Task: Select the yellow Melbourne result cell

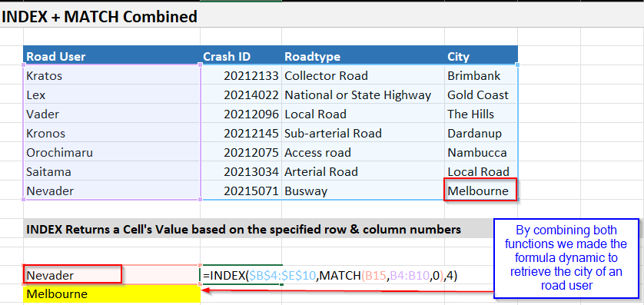Action: (111, 294)
